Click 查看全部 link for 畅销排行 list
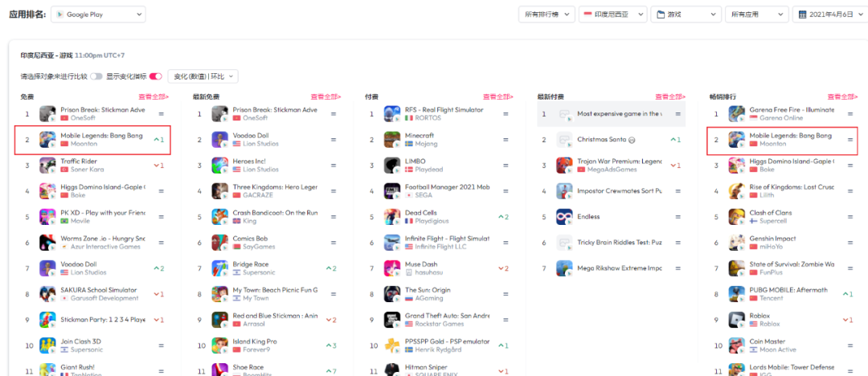 pyautogui.click(x=842, y=97)
